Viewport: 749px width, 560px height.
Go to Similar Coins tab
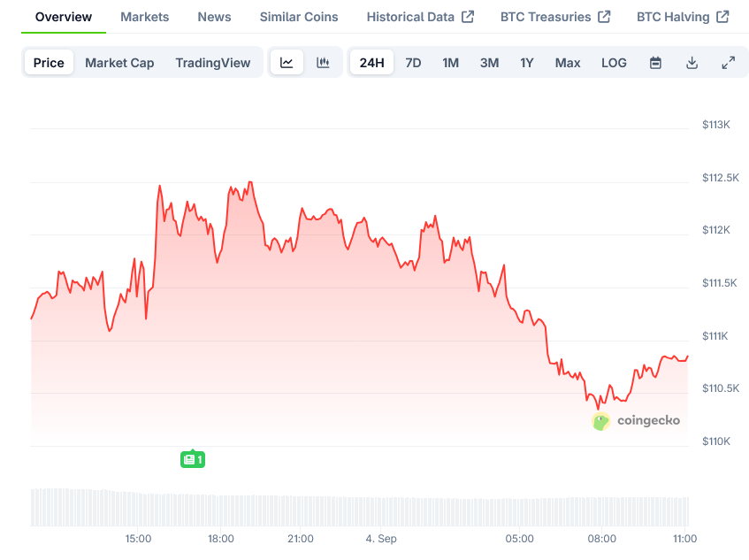coord(299,17)
